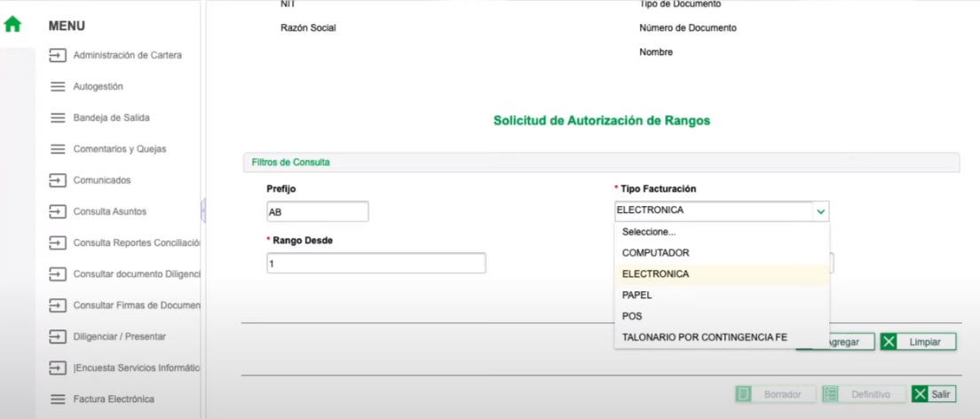Click the arrow icon beside Consultar Firmas de Documentos
This screenshot has height=419, width=980.
[58, 305]
